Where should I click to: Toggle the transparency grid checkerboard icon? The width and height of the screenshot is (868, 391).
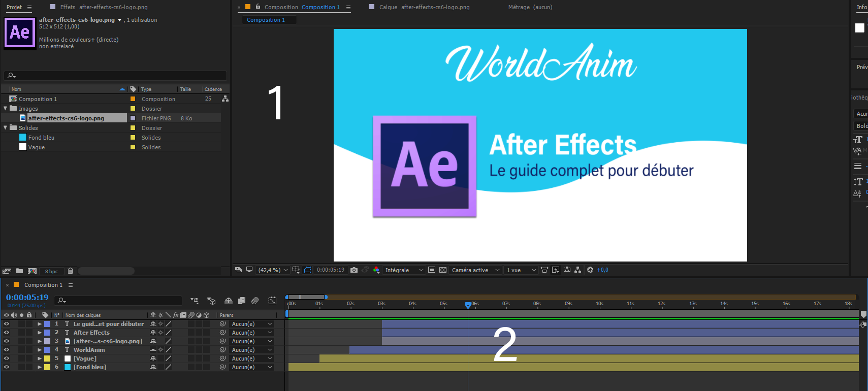tap(443, 270)
